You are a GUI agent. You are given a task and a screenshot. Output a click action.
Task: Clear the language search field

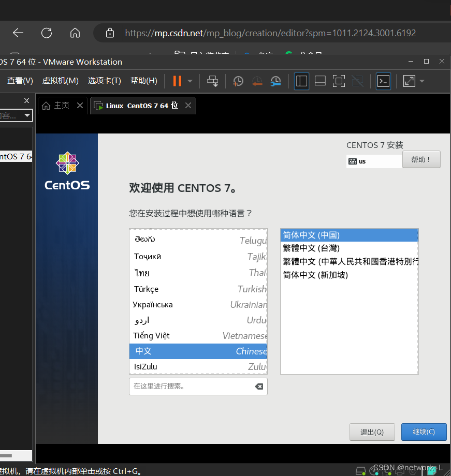pyautogui.click(x=259, y=386)
